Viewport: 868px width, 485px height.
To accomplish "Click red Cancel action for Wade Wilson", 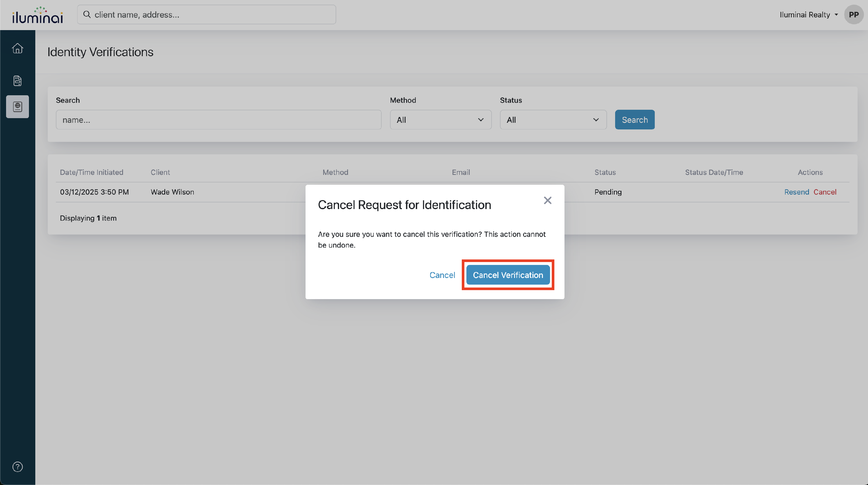I will coord(825,192).
